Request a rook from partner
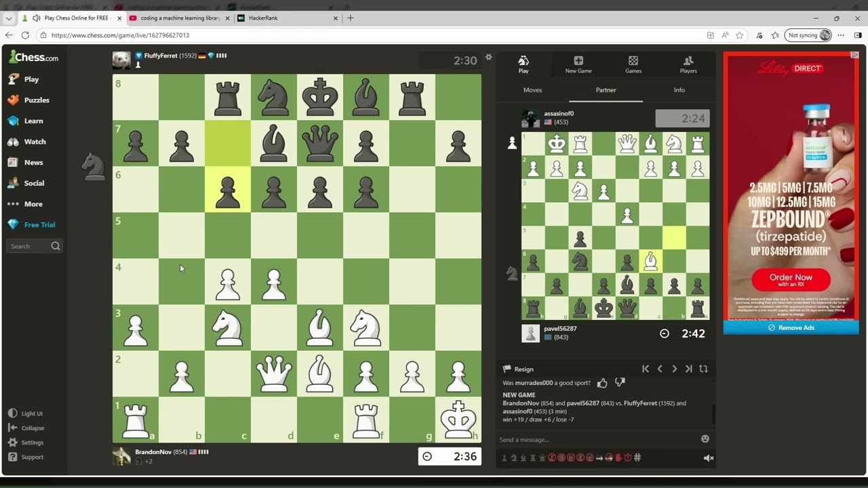This screenshot has height=488, width=868. (x=533, y=457)
